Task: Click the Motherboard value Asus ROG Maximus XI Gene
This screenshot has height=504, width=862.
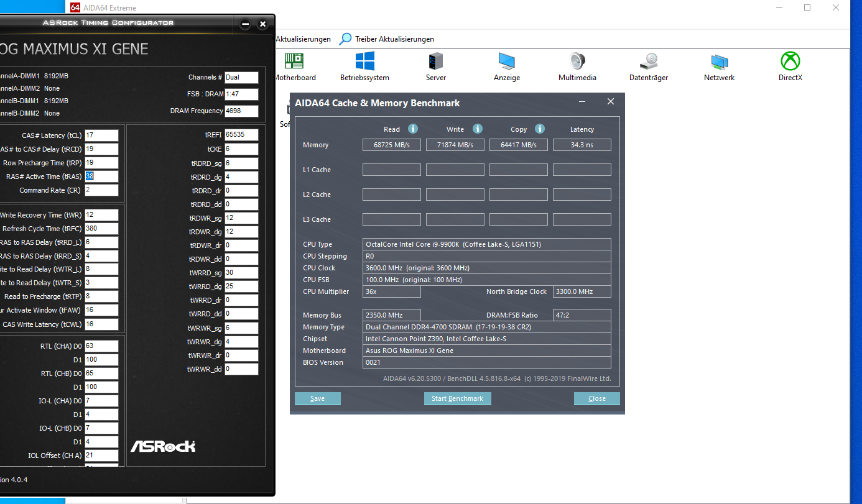Action: point(487,351)
